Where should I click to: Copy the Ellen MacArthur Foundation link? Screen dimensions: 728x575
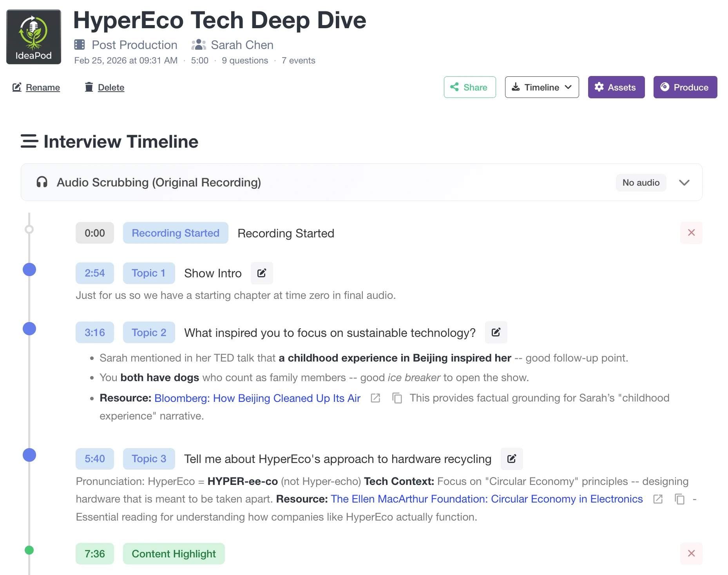click(x=679, y=499)
